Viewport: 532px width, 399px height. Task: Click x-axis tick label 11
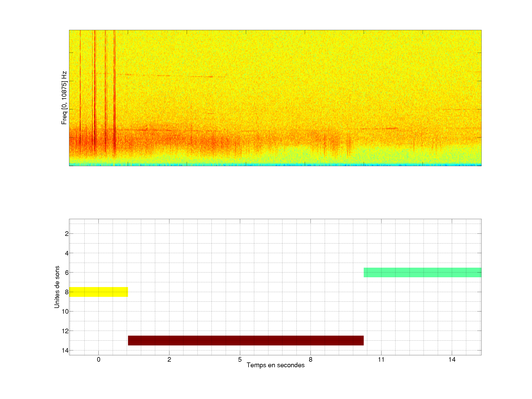coord(381,359)
